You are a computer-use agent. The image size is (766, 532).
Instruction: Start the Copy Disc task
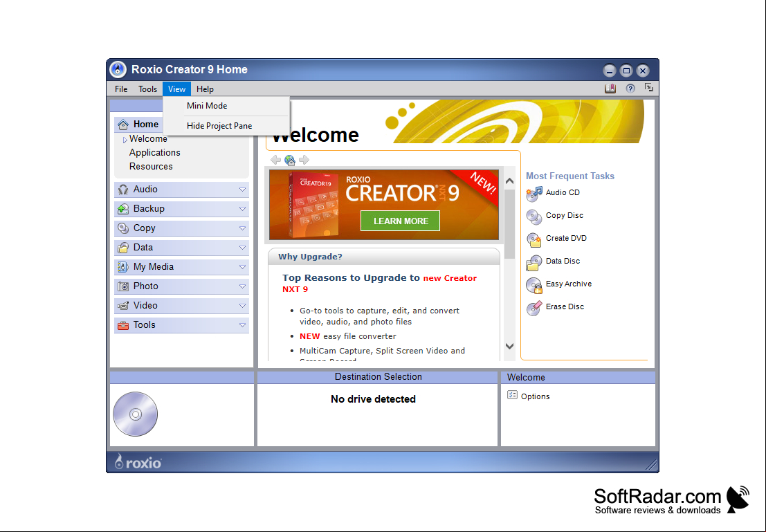pyautogui.click(x=564, y=215)
